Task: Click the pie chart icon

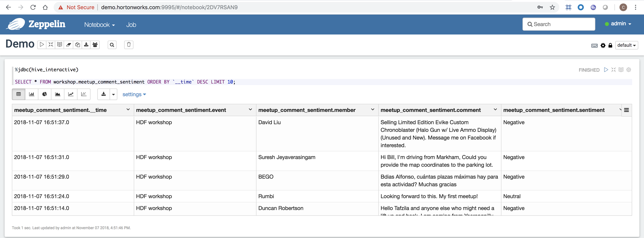Action: click(x=44, y=94)
